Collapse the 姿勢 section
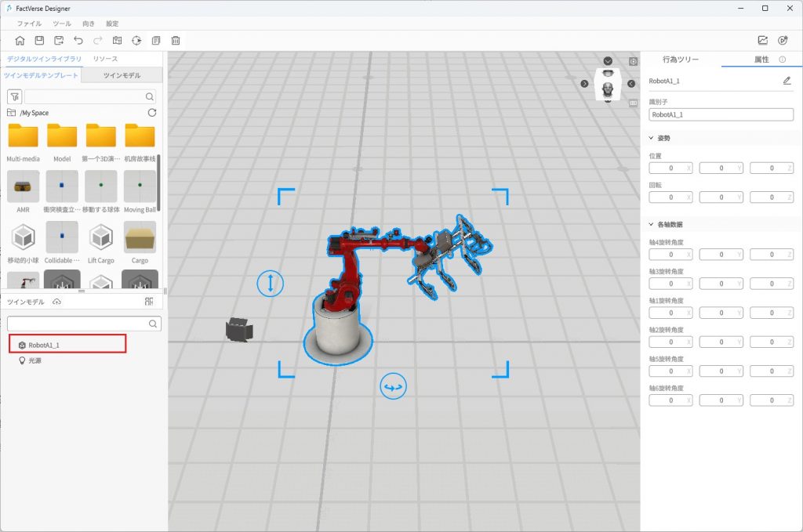Viewport: 803px width, 532px height. pos(651,138)
